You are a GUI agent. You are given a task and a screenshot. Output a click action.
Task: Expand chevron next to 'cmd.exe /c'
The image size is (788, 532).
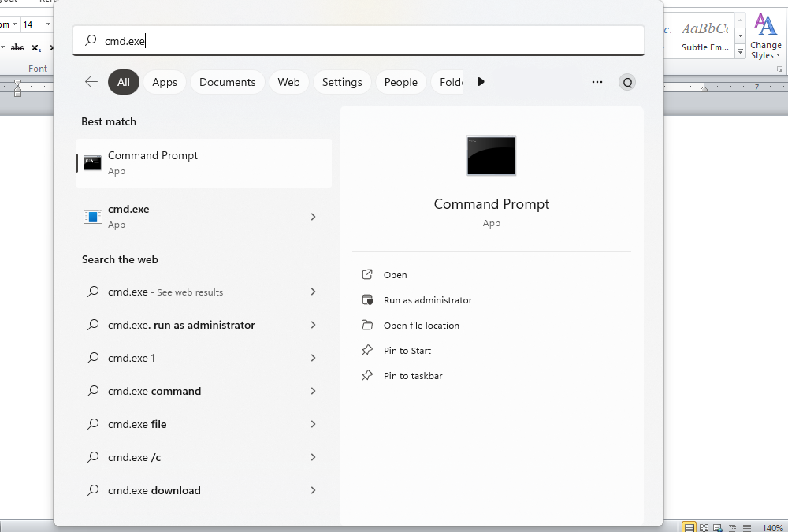[313, 457]
